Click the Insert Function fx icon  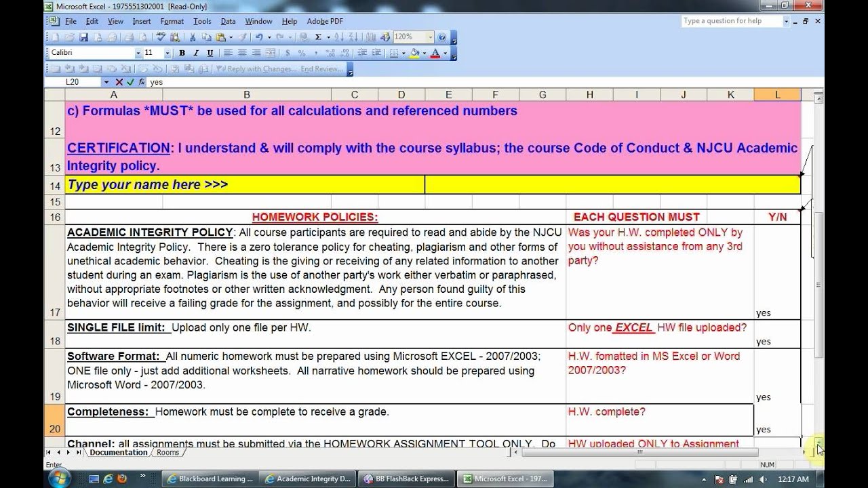click(x=141, y=82)
